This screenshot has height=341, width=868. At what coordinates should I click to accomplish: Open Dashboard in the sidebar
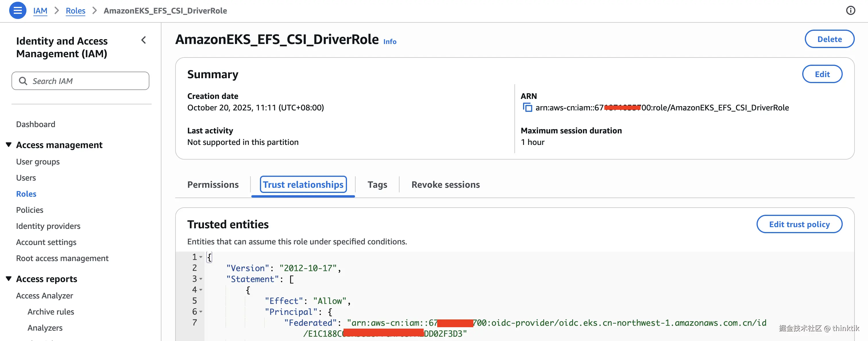[36, 124]
